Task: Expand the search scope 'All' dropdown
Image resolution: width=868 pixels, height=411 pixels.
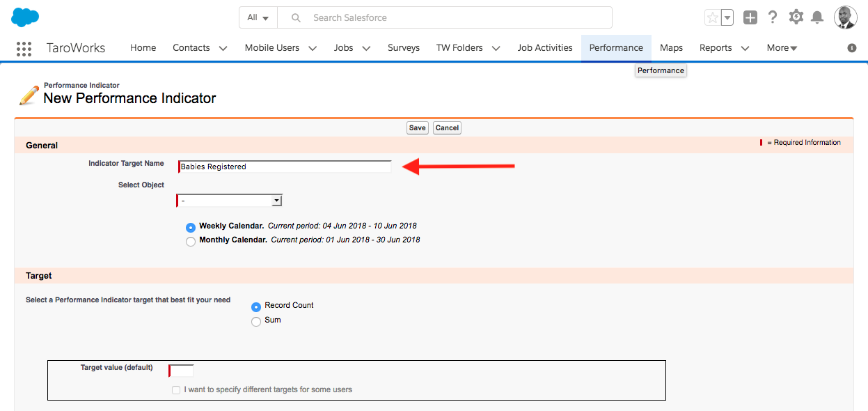Action: pos(258,17)
